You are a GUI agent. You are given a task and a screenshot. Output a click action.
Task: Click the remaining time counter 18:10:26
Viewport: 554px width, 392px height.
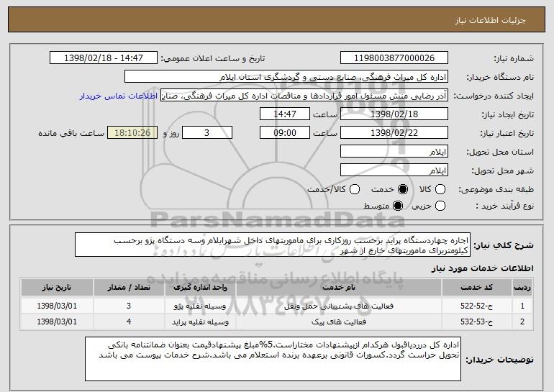click(x=132, y=133)
